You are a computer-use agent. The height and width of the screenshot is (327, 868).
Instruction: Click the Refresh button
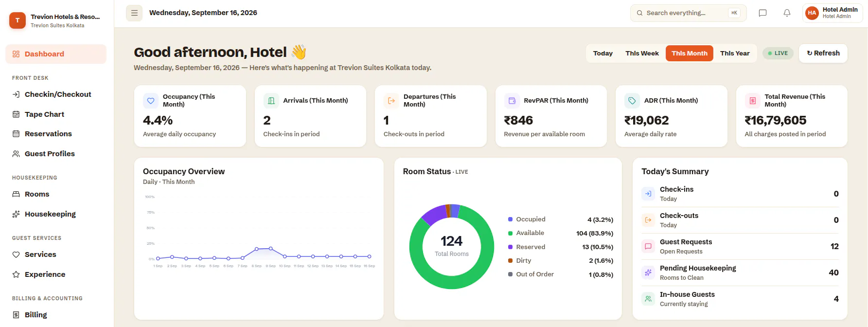tap(823, 54)
